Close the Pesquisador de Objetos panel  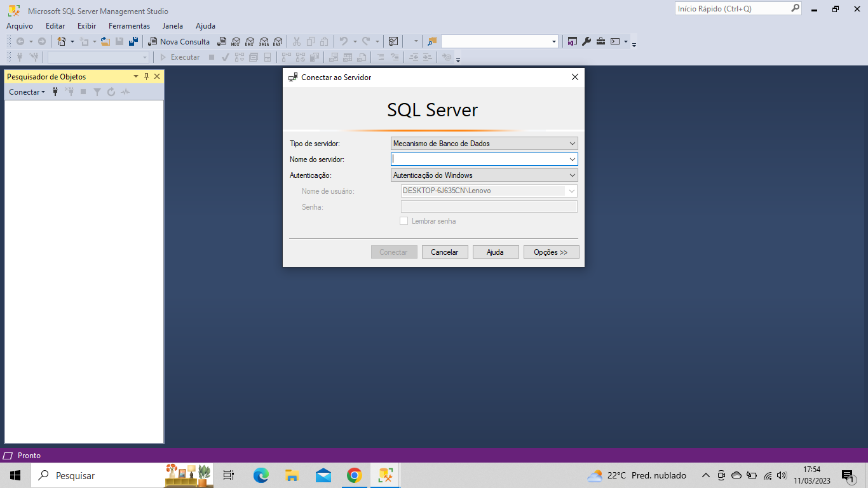click(x=157, y=76)
